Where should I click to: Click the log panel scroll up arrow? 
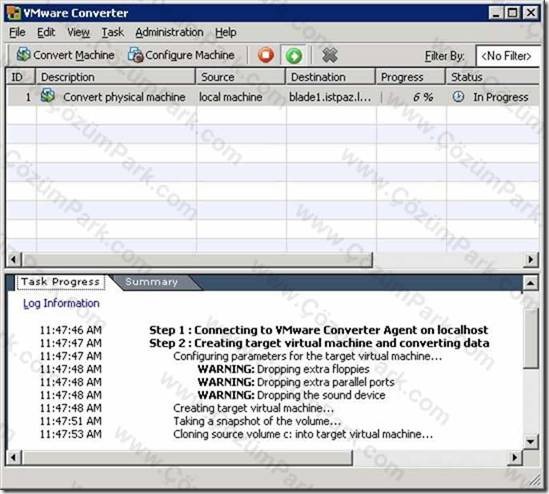click(531, 282)
